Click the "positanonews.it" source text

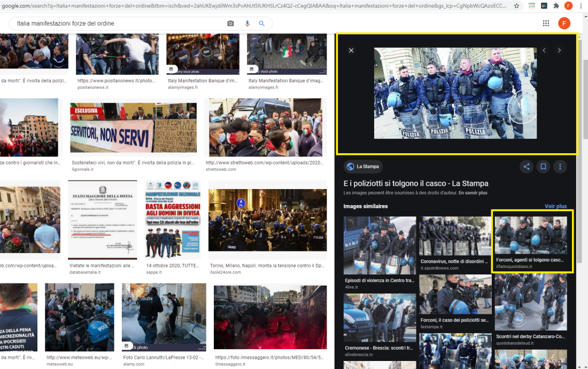click(92, 87)
